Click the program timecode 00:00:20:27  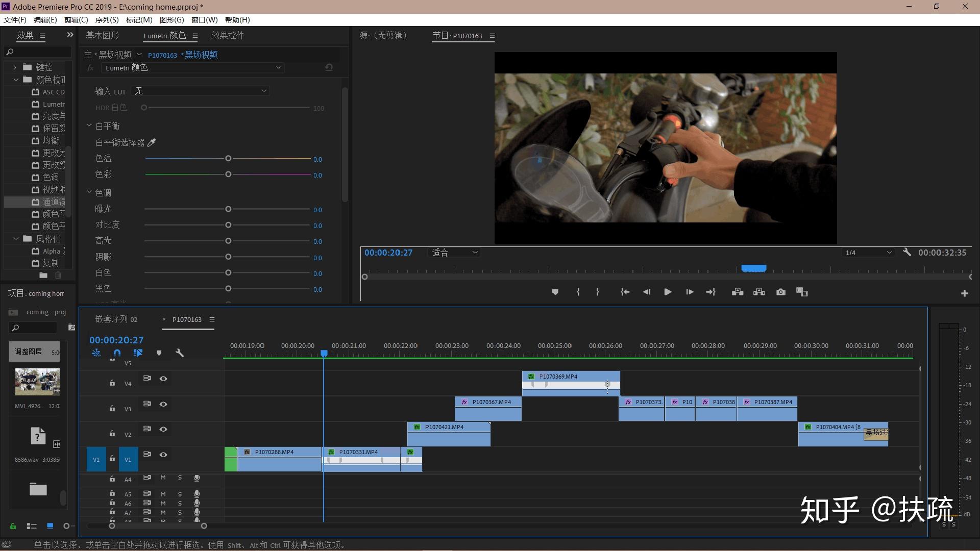(388, 253)
